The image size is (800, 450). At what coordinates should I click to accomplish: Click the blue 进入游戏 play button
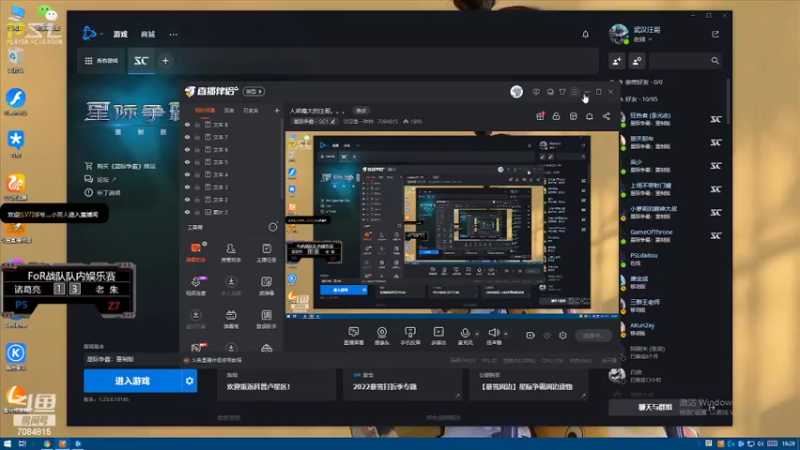click(132, 381)
